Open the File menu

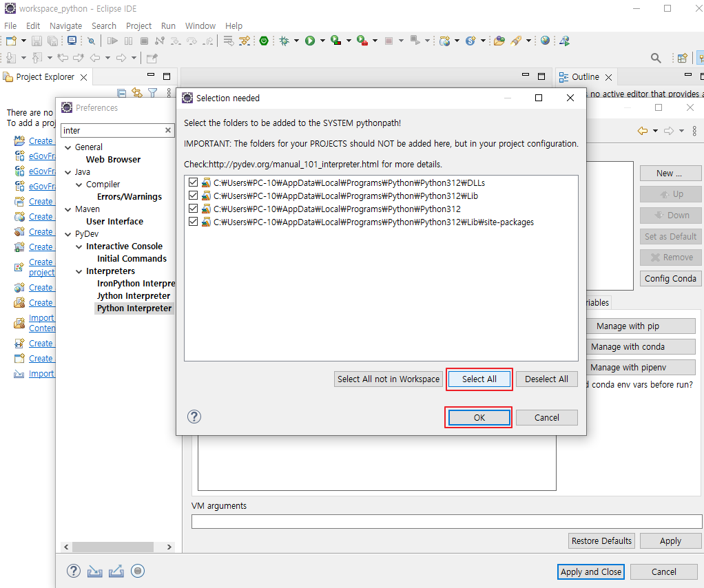click(x=10, y=25)
